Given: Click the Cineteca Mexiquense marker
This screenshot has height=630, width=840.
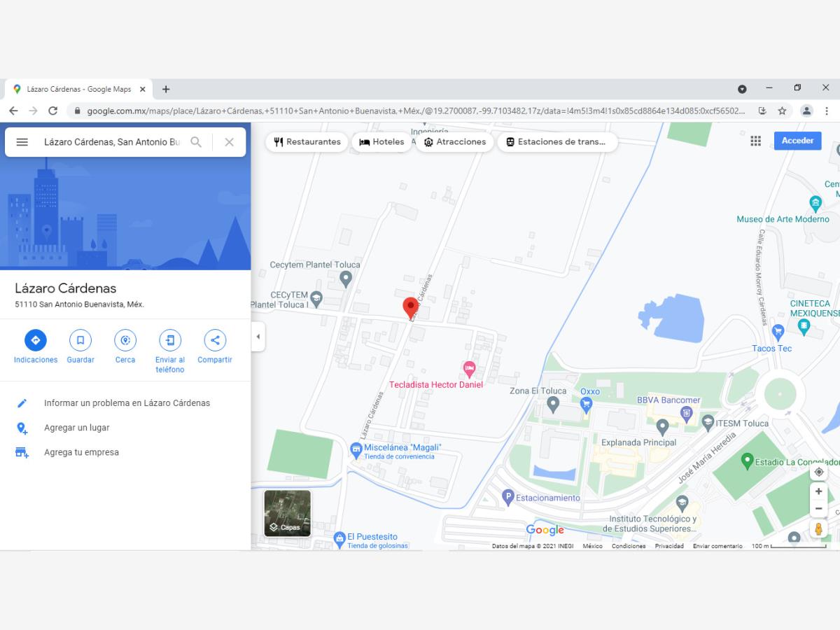Looking at the screenshot, I should coord(804,326).
